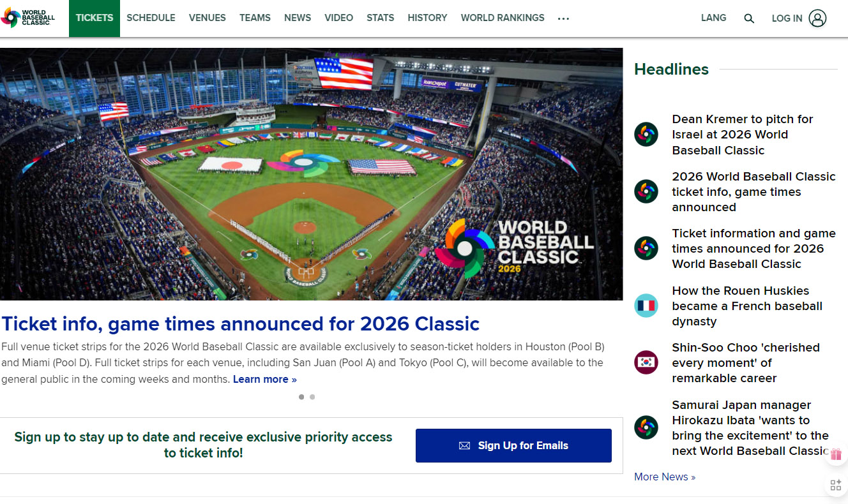The height and width of the screenshot is (504, 848).
Task: Open the Shin-Soo Choo headline
Action: [746, 363]
